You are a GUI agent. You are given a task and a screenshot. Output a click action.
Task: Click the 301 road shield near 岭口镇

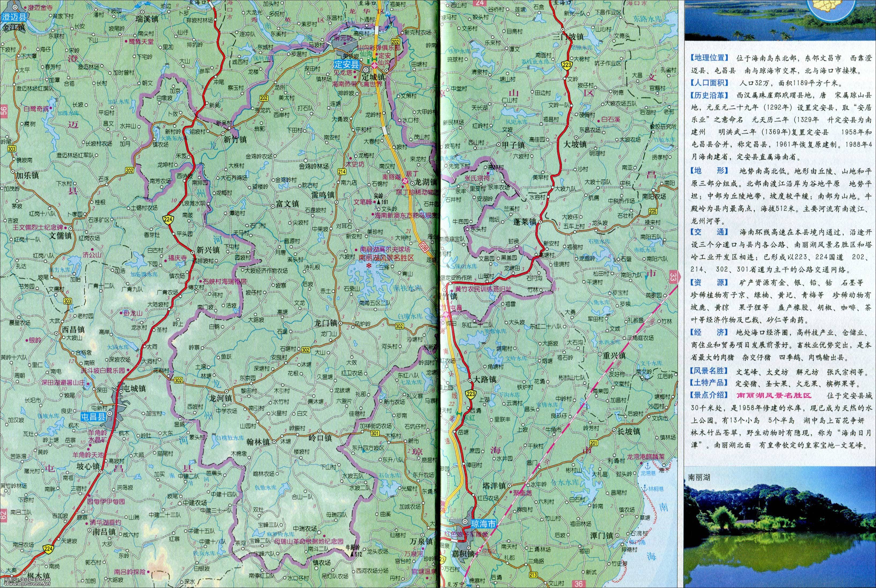375,434
